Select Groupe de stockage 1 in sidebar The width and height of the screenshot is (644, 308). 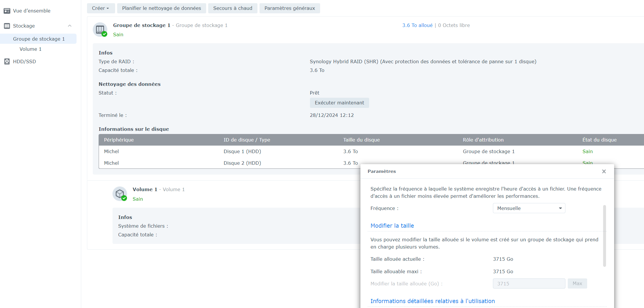[x=38, y=39]
